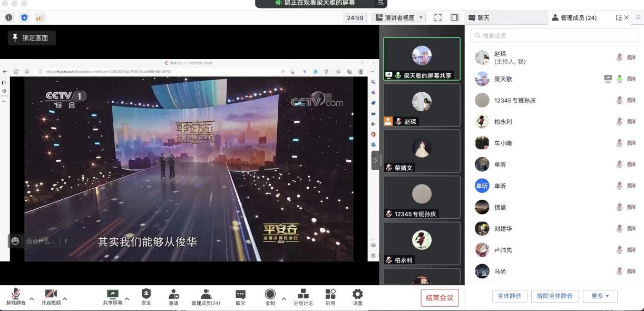Click the 全体静音 button

[510, 296]
